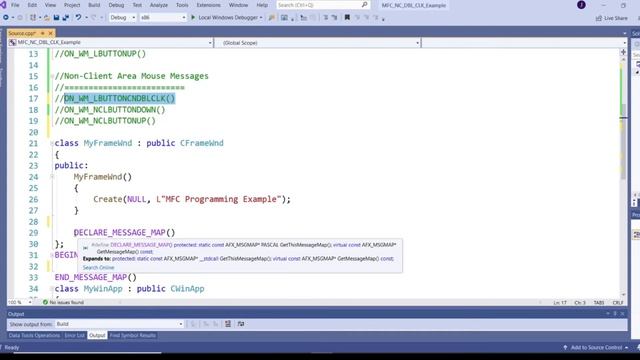Click the split editor icon above scrollbar
This screenshot has height=360, width=640.
click(623, 52)
